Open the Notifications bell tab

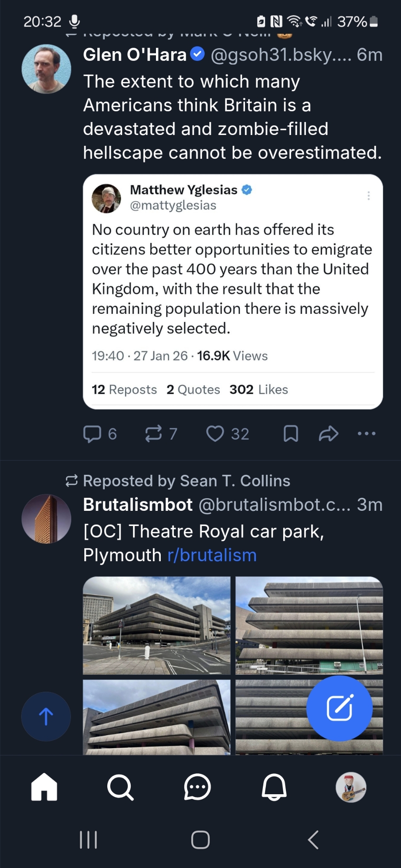274,787
